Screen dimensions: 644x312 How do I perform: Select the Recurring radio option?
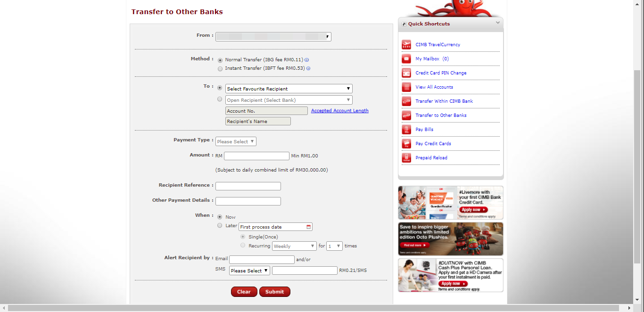point(243,246)
